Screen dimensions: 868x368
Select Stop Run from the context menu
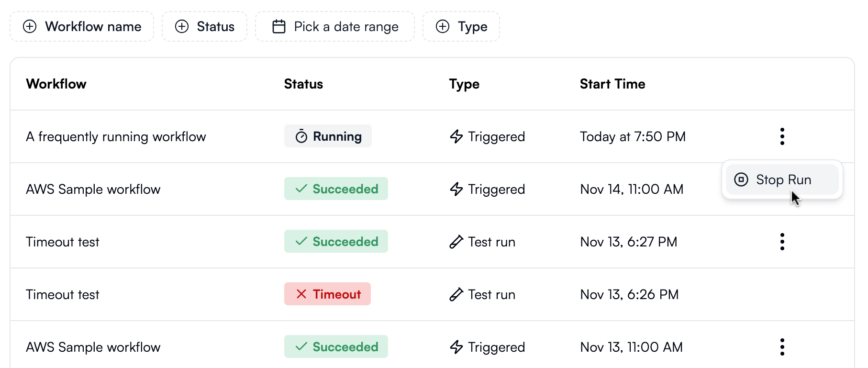[783, 180]
